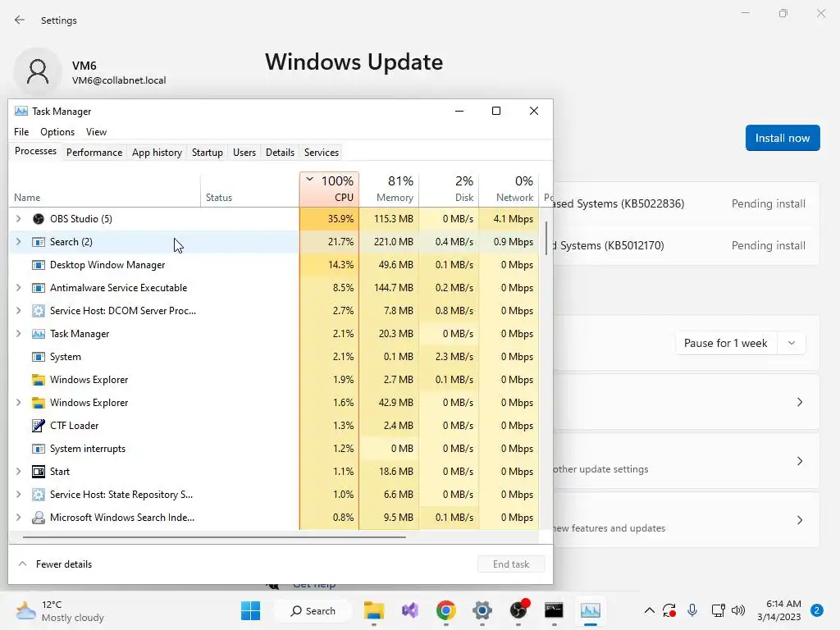
Task: Open Google Chrome from the taskbar
Action: pos(445,610)
